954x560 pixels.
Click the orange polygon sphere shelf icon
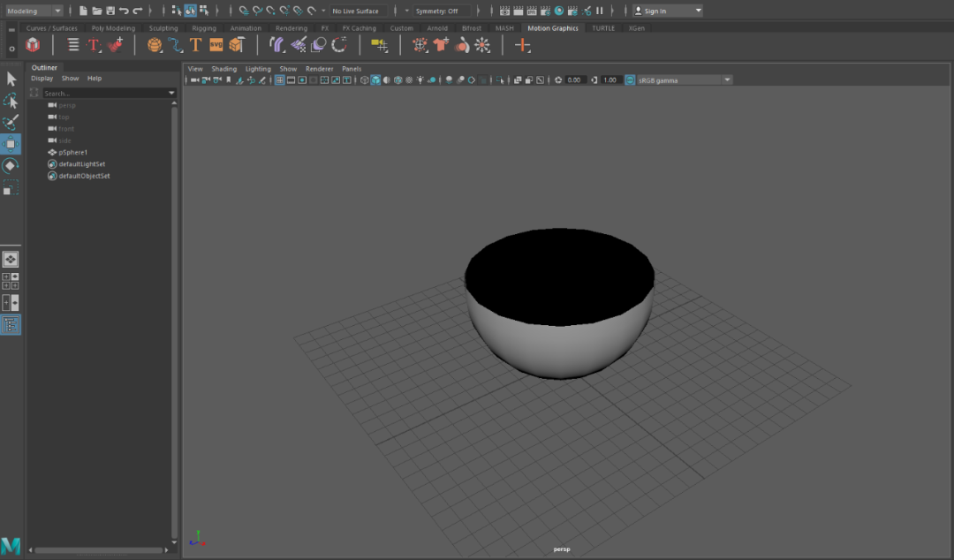coord(155,45)
